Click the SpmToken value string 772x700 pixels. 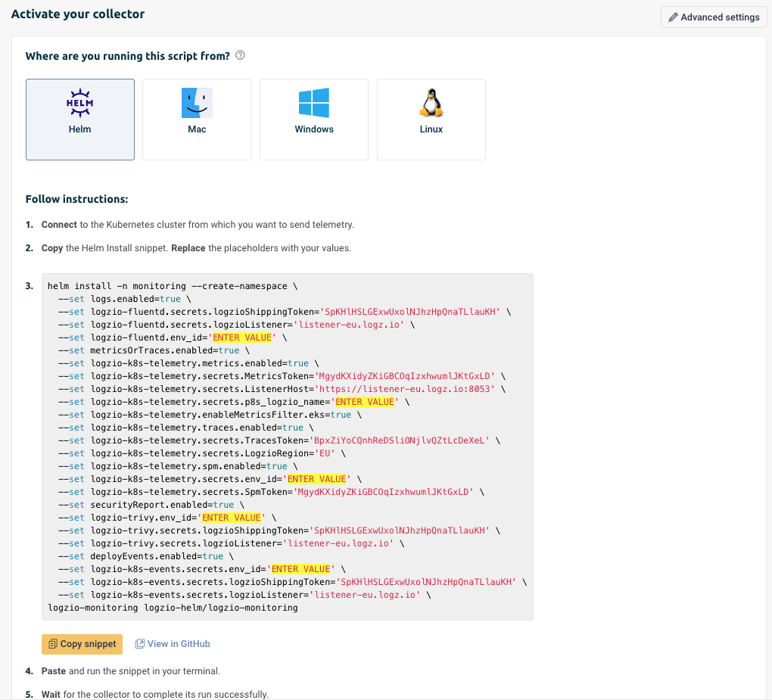(x=384, y=492)
